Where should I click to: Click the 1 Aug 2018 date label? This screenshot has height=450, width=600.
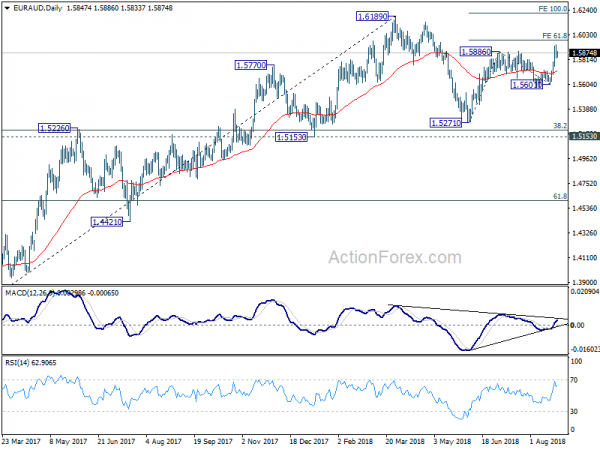tap(548, 442)
